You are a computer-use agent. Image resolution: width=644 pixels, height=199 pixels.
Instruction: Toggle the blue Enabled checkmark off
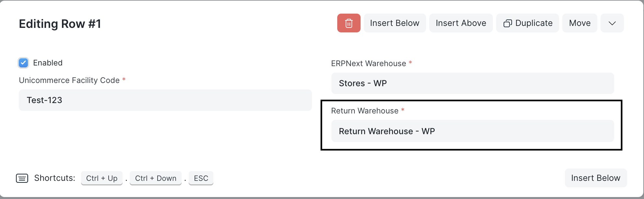click(x=23, y=63)
